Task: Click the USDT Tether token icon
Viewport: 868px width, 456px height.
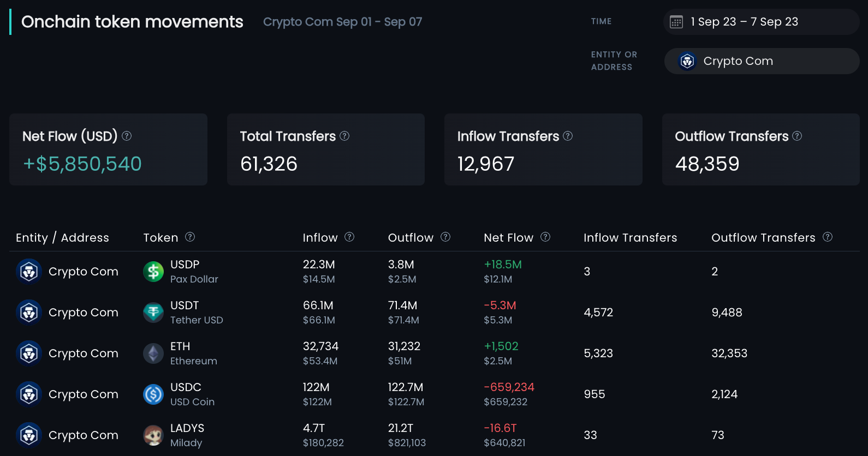Action: click(153, 313)
